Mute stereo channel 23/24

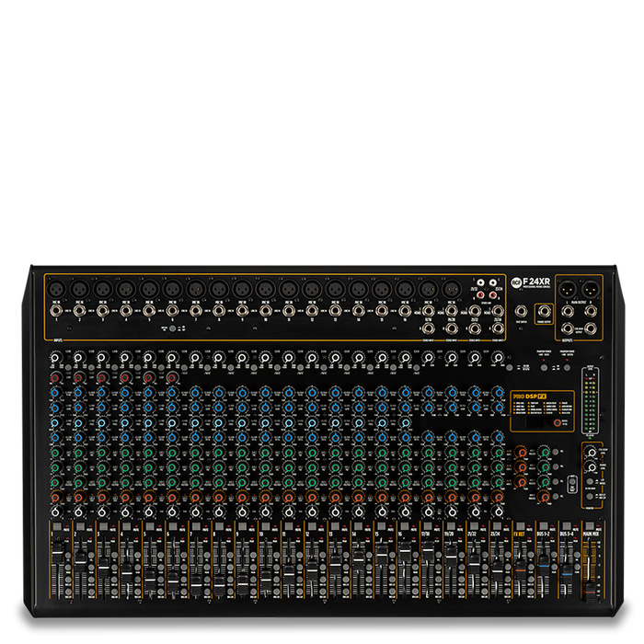coord(498,526)
